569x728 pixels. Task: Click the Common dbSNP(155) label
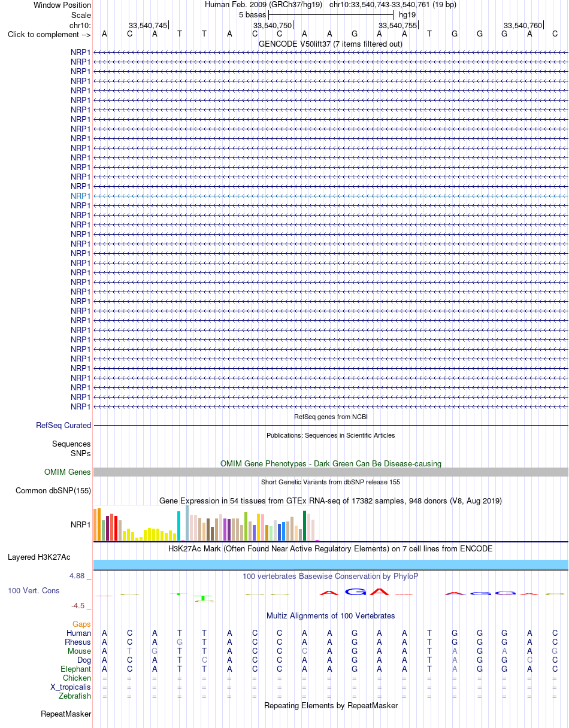[x=53, y=490]
